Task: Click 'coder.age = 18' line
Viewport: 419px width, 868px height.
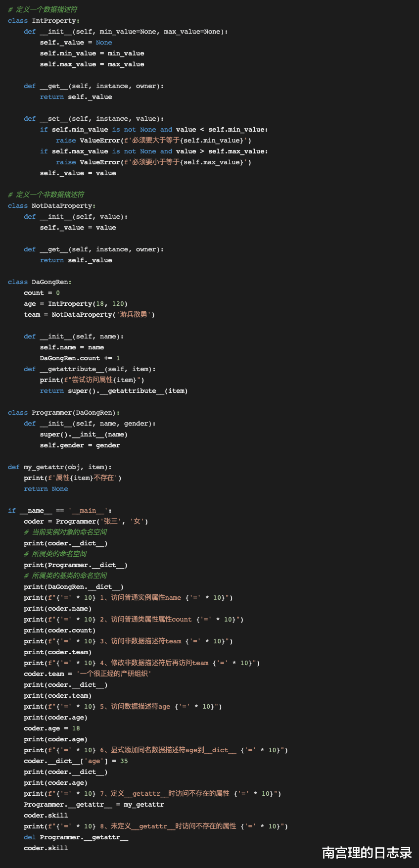Action: 52,728
